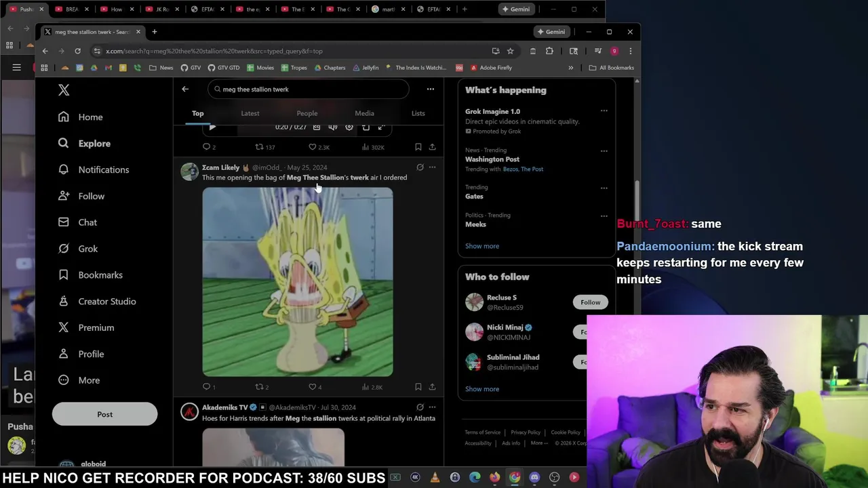
Task: Bookmark the Σcam Likely SpongeBob post
Action: (418, 387)
